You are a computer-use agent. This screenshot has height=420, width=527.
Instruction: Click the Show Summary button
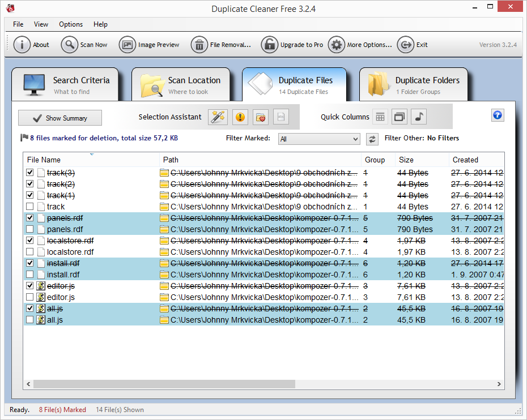60,118
